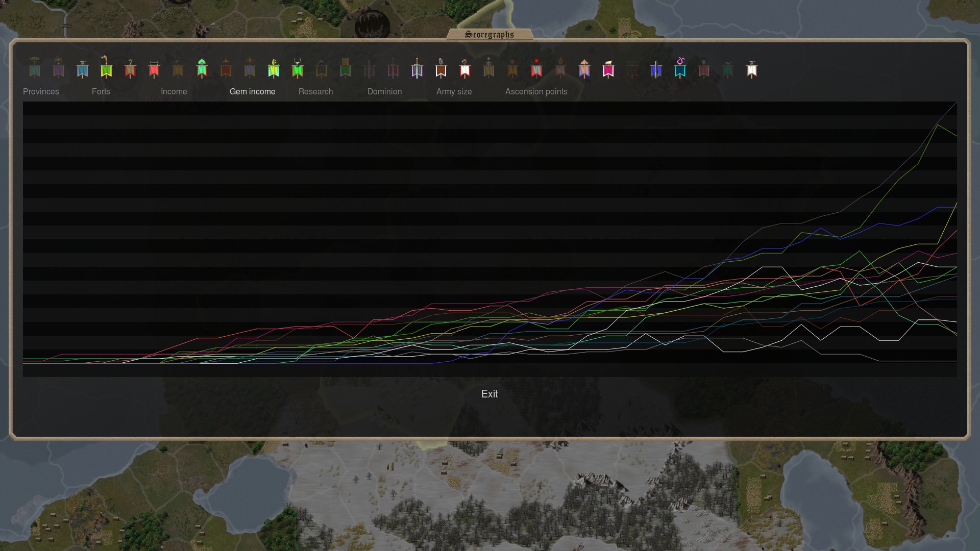Image resolution: width=980 pixels, height=551 pixels.
Task: Click the brown banner with white trim
Action: tap(441, 68)
